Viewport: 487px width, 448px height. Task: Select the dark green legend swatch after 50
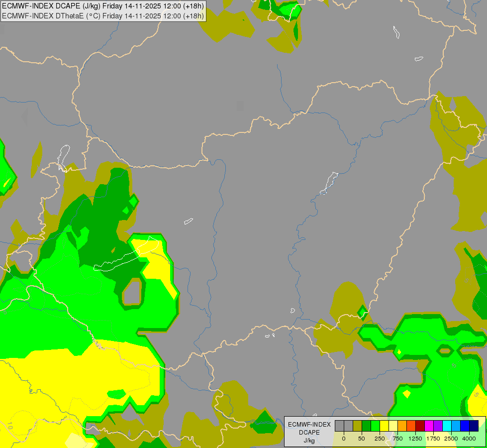tap(366, 426)
